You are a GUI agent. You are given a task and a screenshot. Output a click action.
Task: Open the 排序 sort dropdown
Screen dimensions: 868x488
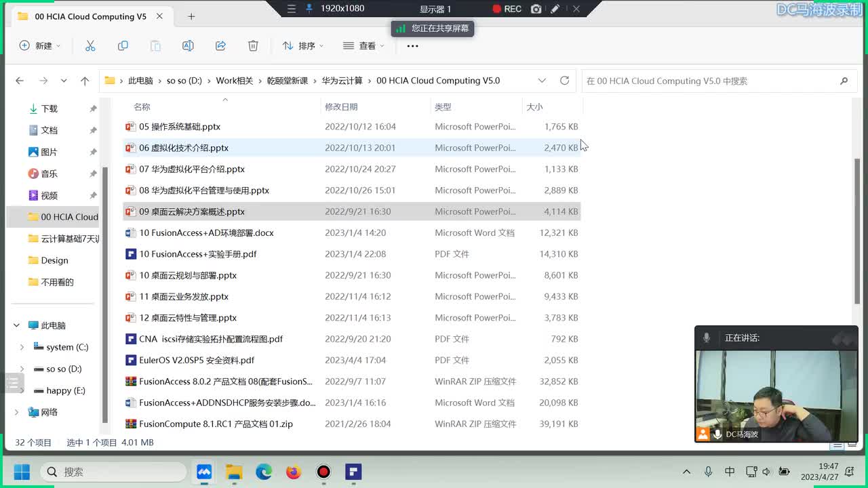pyautogui.click(x=303, y=45)
